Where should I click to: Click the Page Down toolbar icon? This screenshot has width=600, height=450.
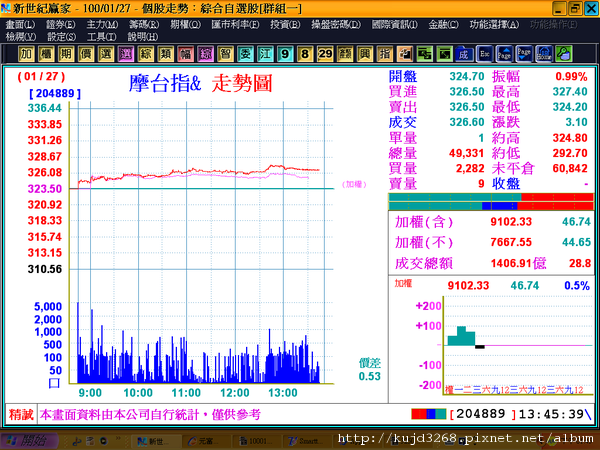coord(524,54)
